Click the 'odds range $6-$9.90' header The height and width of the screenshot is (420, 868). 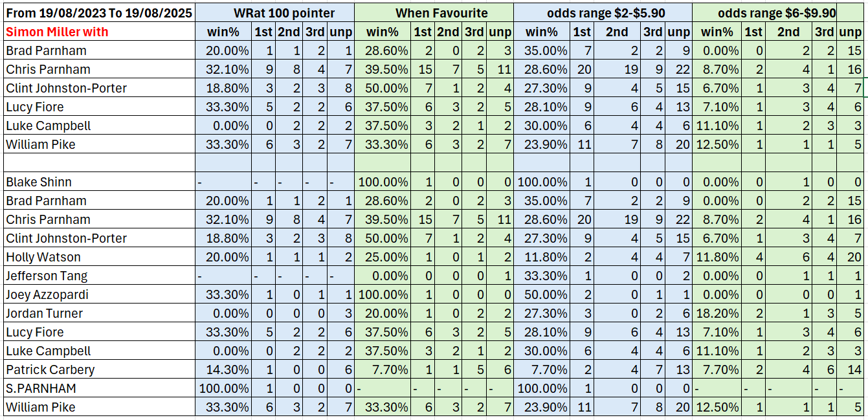click(780, 12)
